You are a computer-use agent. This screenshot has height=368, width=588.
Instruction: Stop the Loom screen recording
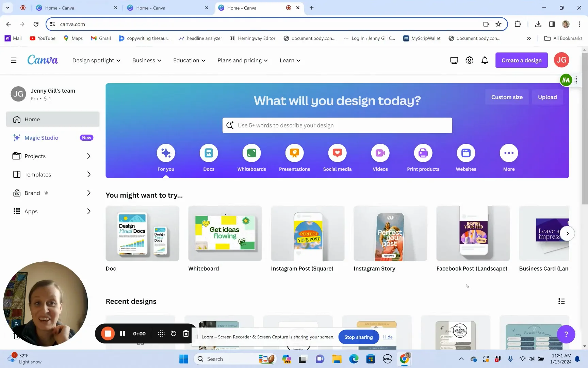pos(108,334)
